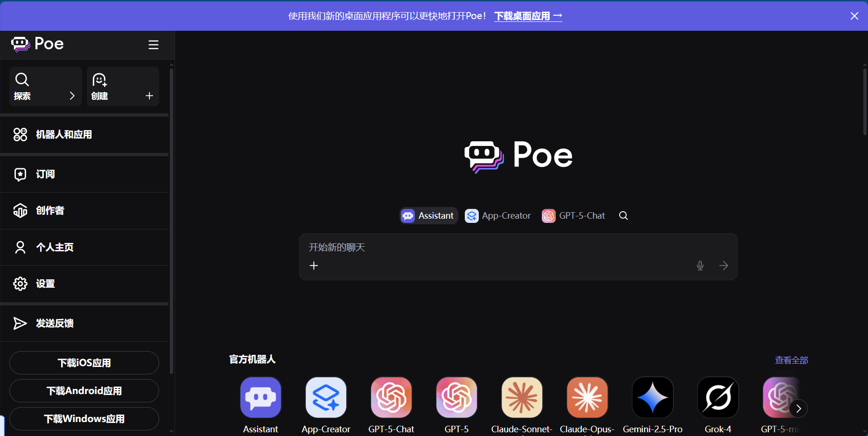Open the Gemini-2.5-Pro bot icon
The height and width of the screenshot is (436, 868).
[x=653, y=397]
